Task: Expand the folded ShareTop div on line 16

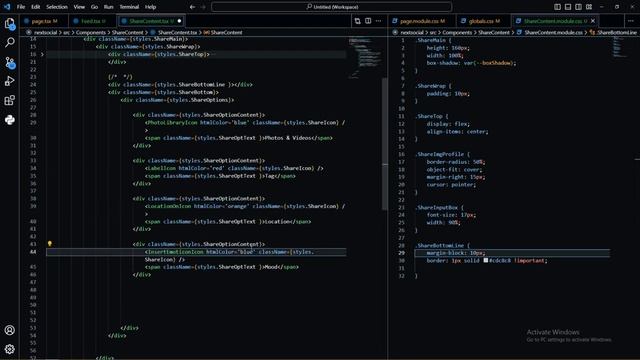Action: pyautogui.click(x=42, y=54)
